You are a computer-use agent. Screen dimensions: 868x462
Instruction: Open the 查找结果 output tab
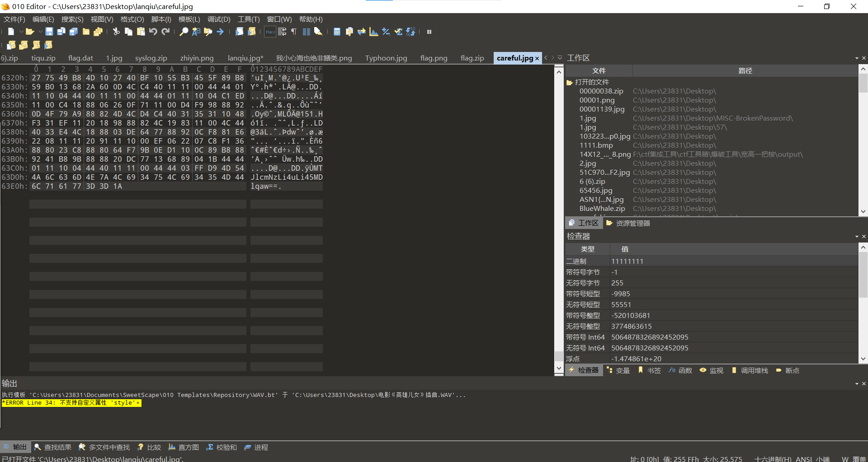[53, 447]
